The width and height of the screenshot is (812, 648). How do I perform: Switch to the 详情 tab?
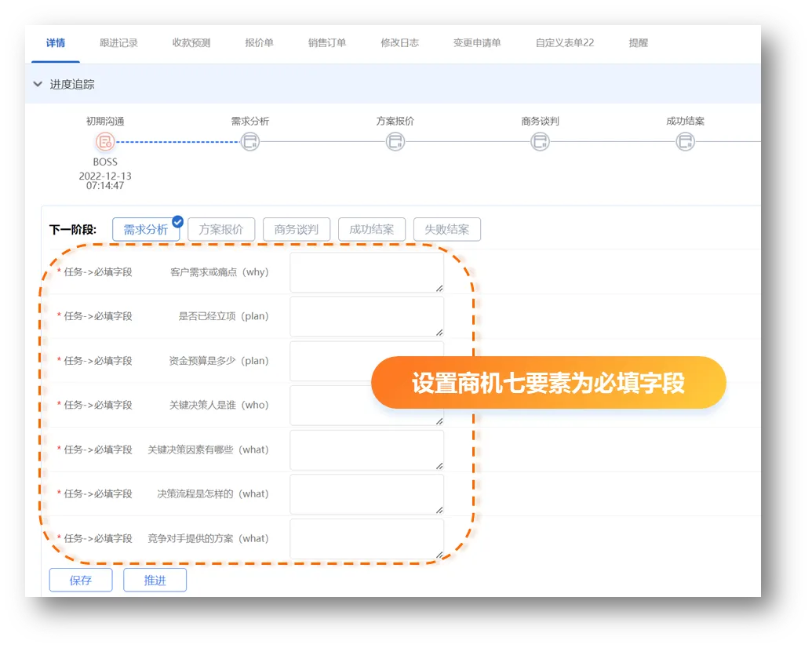click(56, 43)
